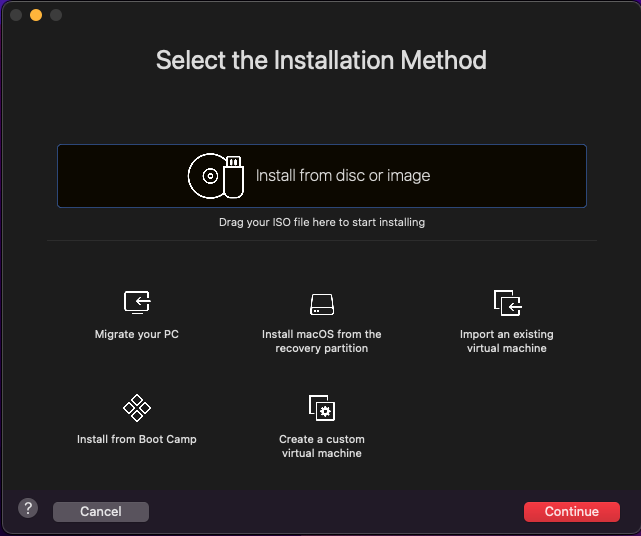Select "Create a custom virtual machine" label

(322, 446)
